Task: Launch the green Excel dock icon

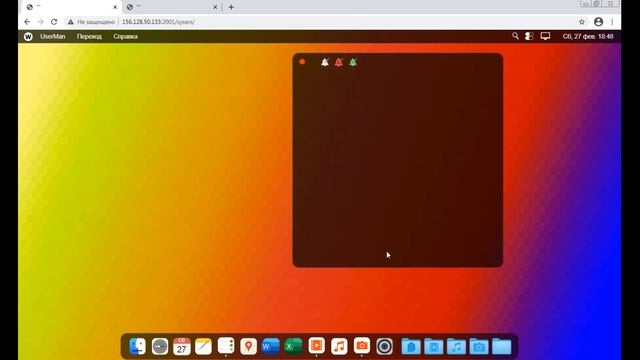Action: [293, 346]
